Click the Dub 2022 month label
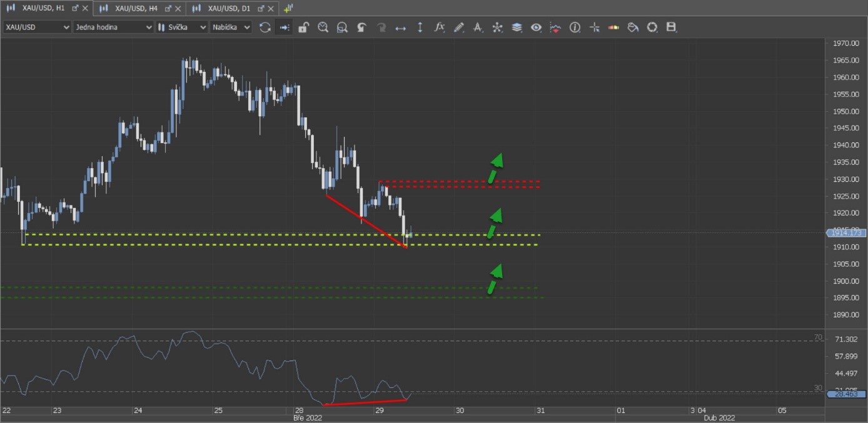This screenshot has height=423, width=868. (719, 417)
